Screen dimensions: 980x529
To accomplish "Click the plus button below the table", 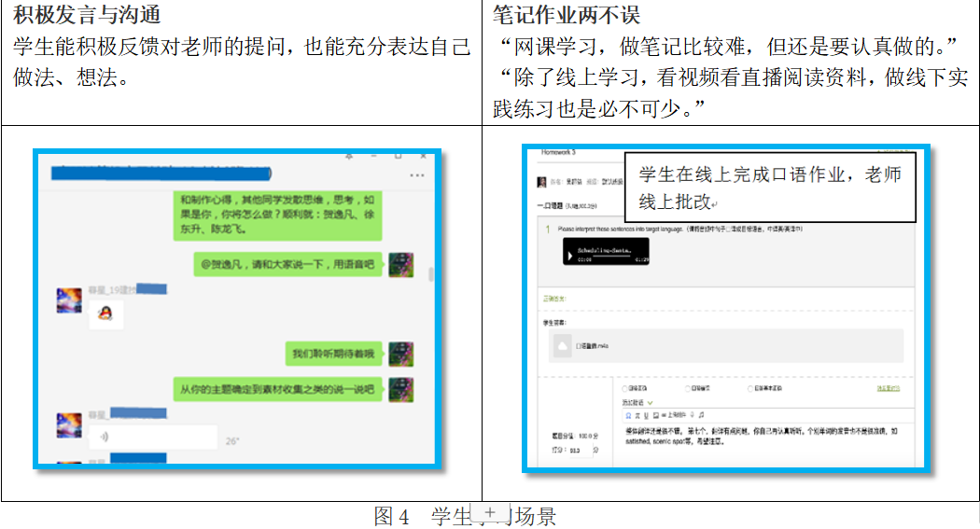I will (489, 513).
